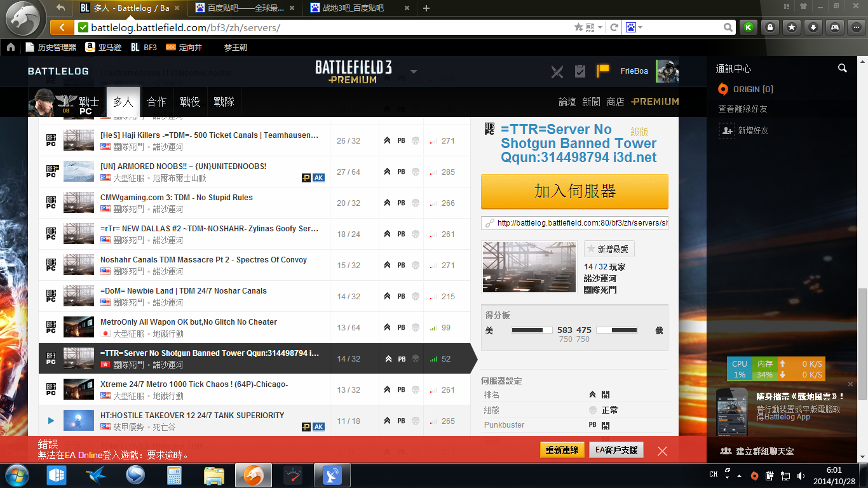
Task: Open the BF3 bookmark
Action: click(144, 47)
